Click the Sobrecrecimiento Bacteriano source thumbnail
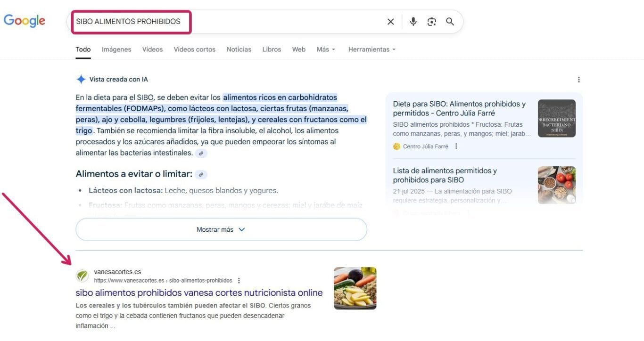644x341 pixels. coord(556,118)
